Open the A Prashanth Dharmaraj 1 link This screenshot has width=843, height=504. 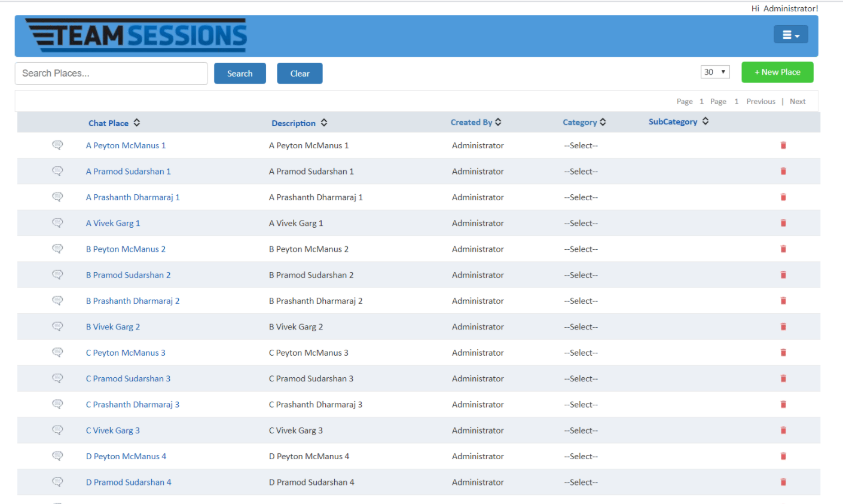(x=133, y=197)
